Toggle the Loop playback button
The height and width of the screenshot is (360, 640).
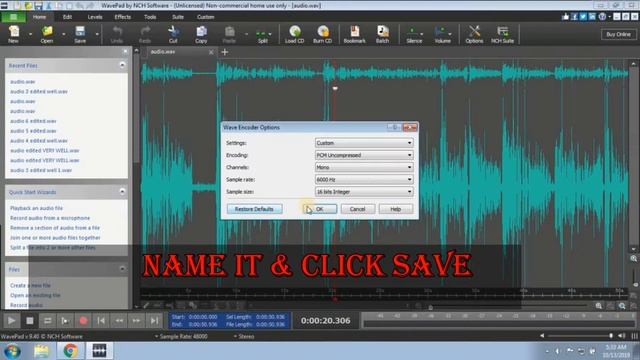47,321
